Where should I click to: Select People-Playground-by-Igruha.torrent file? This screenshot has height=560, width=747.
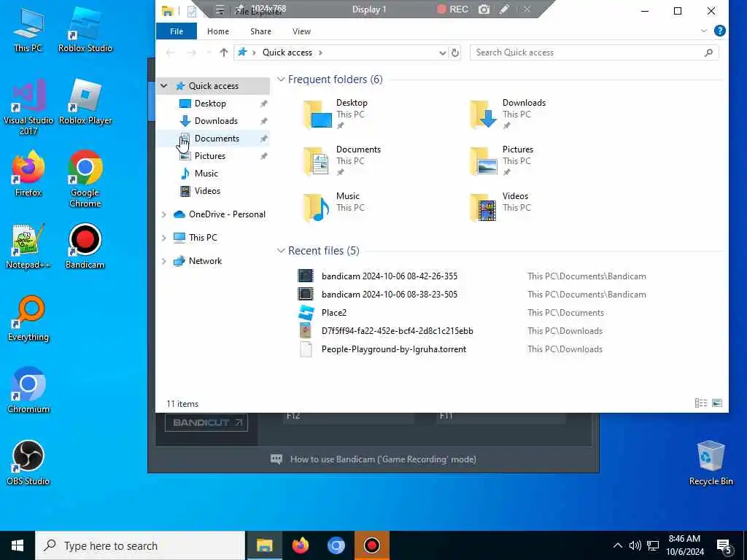(x=393, y=349)
